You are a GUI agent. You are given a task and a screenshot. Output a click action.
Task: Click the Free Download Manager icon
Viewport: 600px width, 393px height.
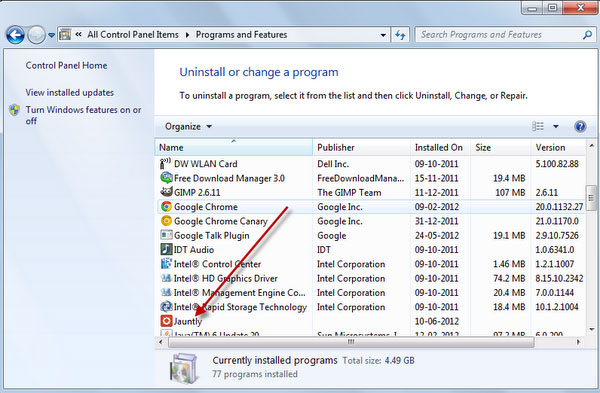(x=166, y=178)
